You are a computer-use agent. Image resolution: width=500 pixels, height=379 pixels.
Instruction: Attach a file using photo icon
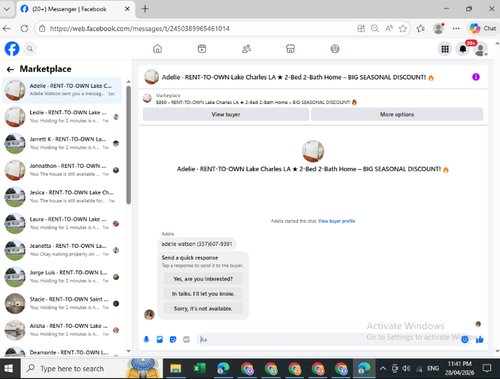point(160,340)
